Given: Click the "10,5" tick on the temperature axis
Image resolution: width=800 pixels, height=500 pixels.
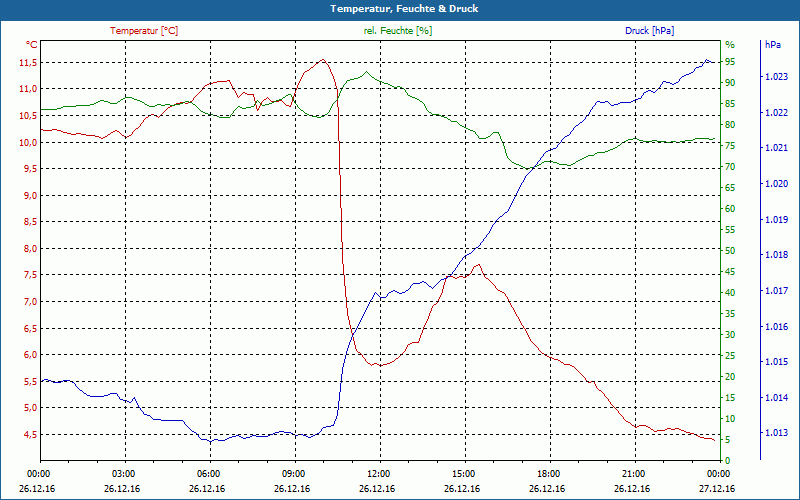Looking at the screenshot, I should click(x=28, y=115).
